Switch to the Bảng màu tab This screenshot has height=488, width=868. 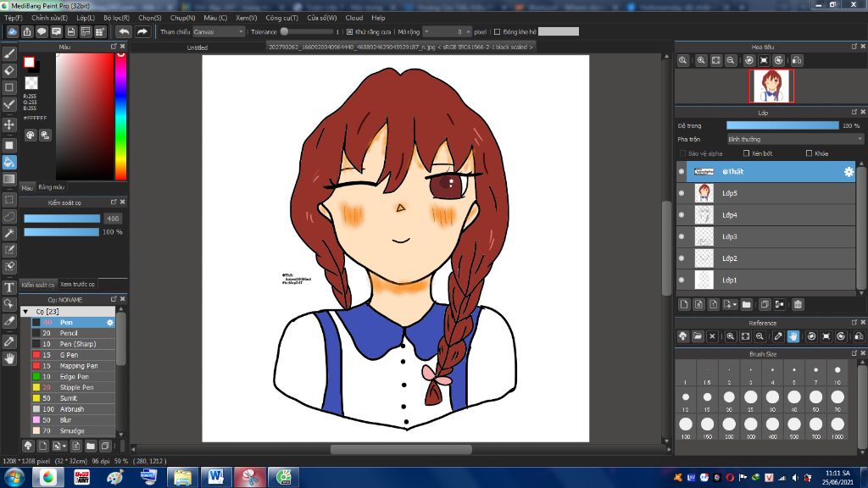(52, 187)
